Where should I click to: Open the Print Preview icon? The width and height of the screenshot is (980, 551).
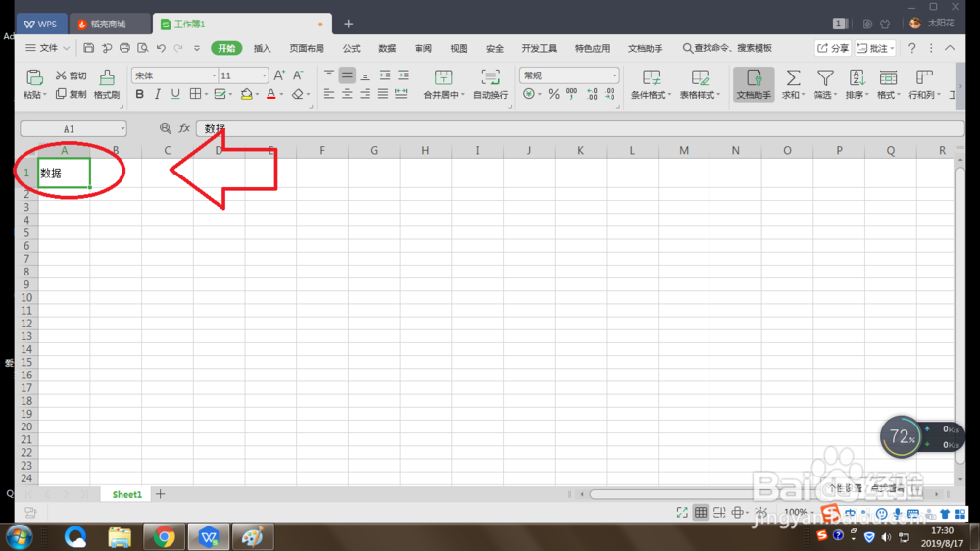(143, 48)
